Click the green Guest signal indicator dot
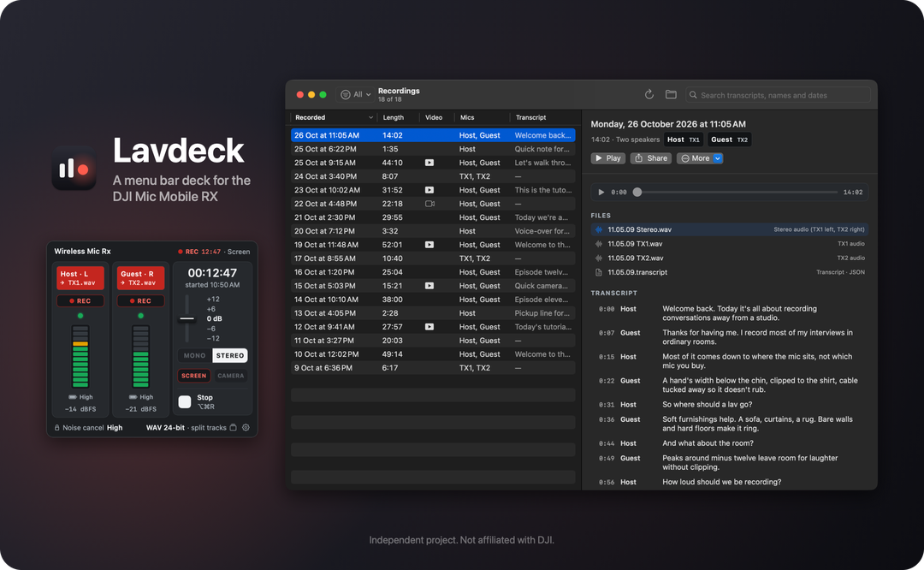The width and height of the screenshot is (924, 570). (141, 316)
